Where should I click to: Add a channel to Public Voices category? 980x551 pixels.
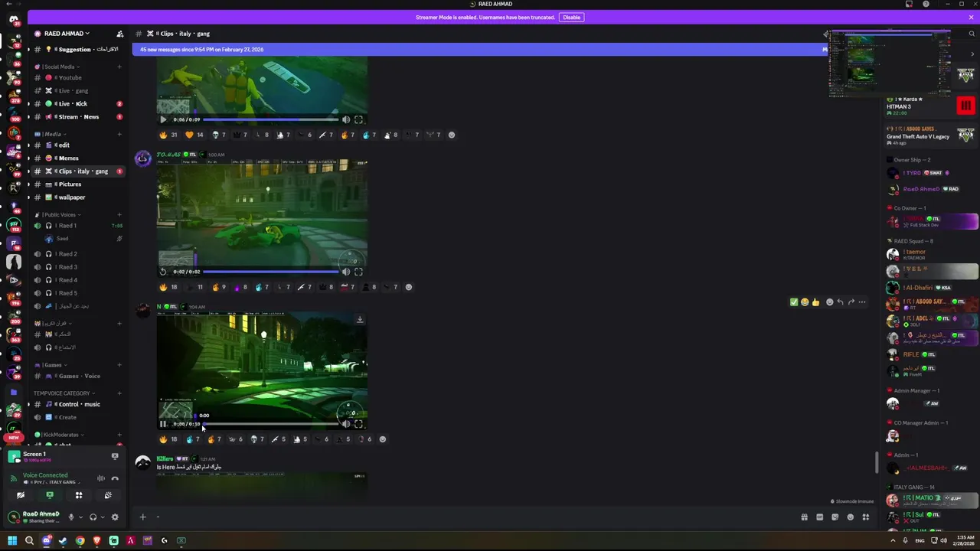pos(119,214)
